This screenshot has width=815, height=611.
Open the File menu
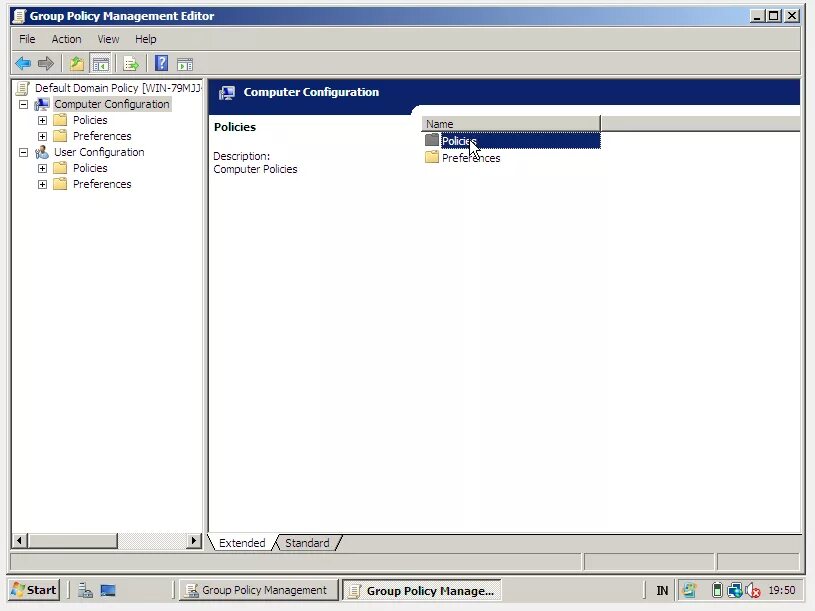(27, 39)
